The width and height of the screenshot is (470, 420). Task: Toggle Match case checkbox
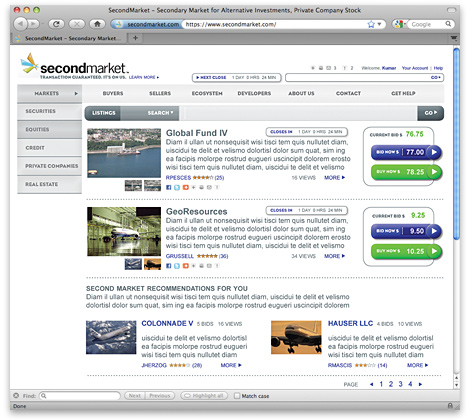pyautogui.click(x=237, y=396)
